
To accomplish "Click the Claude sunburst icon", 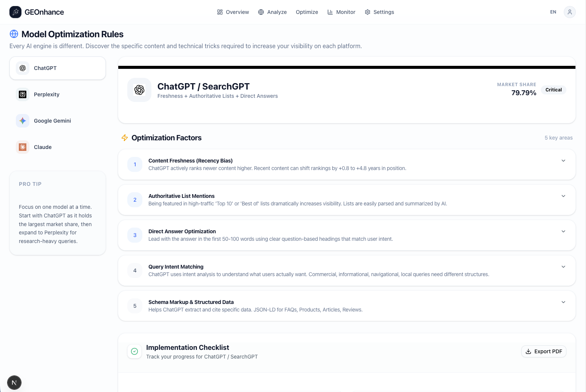I will [x=23, y=147].
